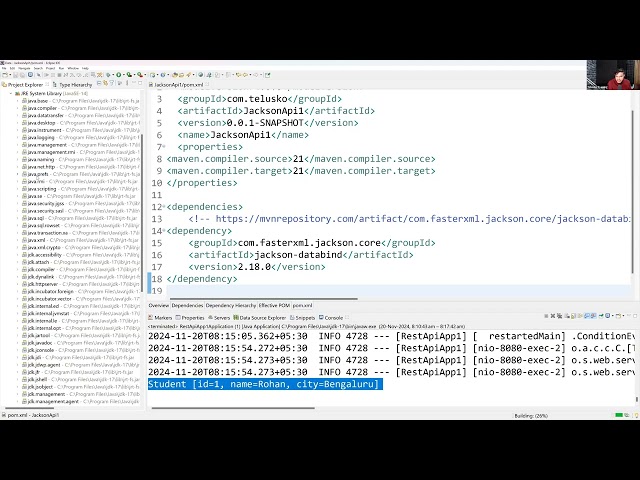Image resolution: width=640 pixels, height=480 pixels.
Task: Select java.naming in the library tree
Action: tap(41, 160)
